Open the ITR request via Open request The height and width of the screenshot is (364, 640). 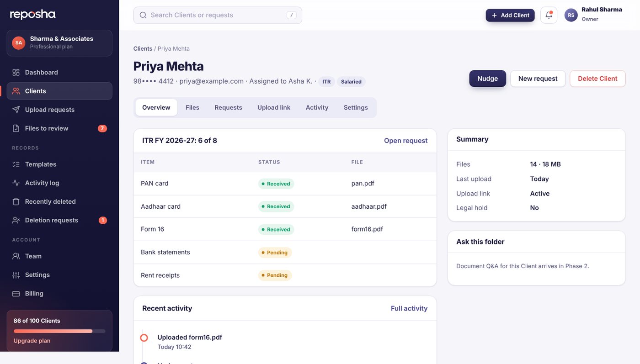[406, 141]
